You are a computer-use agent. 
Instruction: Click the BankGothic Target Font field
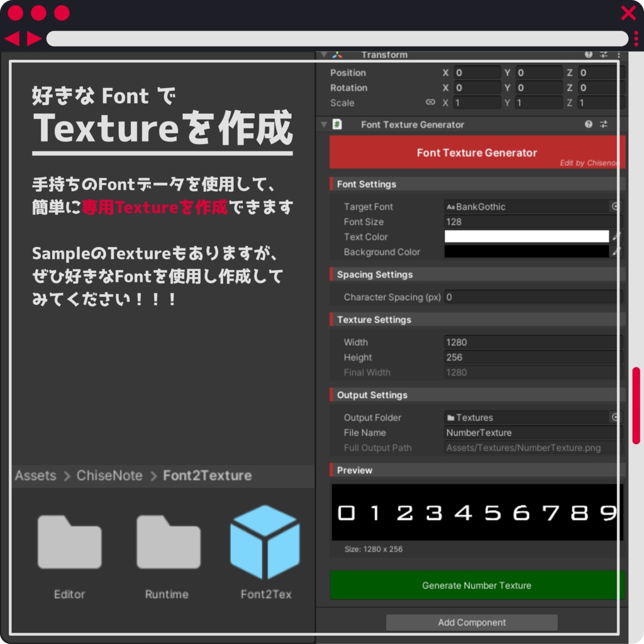point(526,206)
